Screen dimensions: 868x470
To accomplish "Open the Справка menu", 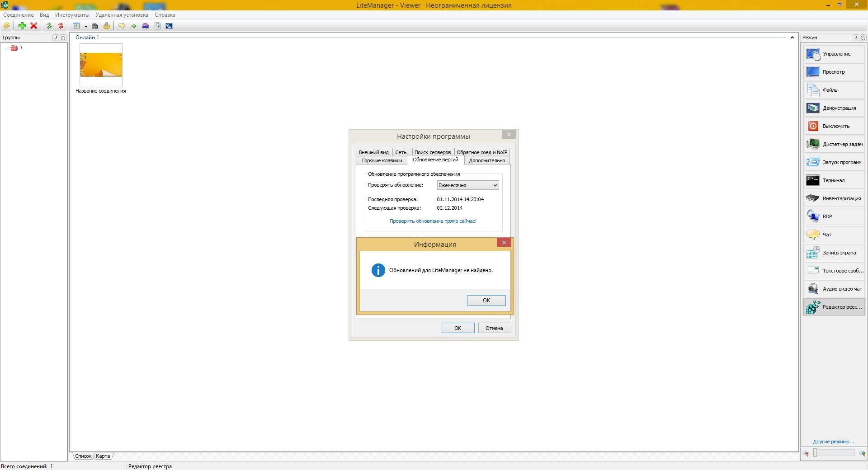I will [x=165, y=15].
